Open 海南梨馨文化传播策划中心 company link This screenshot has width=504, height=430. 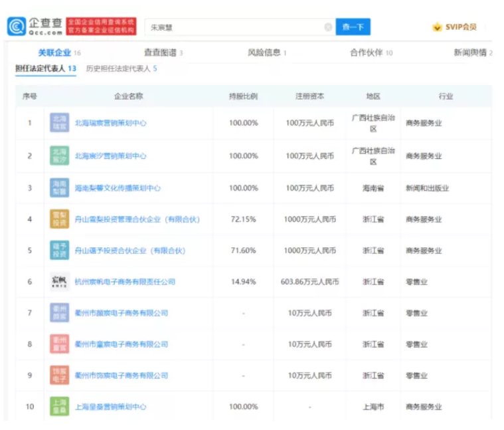pos(118,188)
